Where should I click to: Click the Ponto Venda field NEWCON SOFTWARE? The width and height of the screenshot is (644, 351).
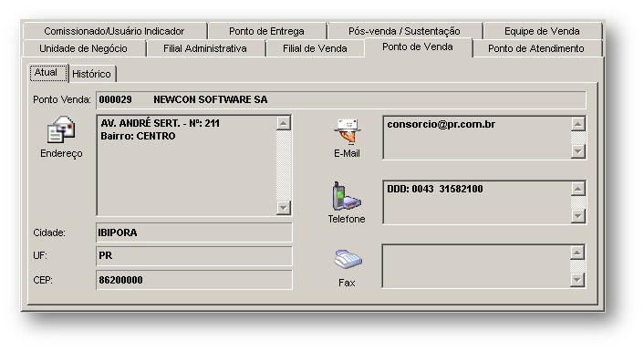(341, 99)
